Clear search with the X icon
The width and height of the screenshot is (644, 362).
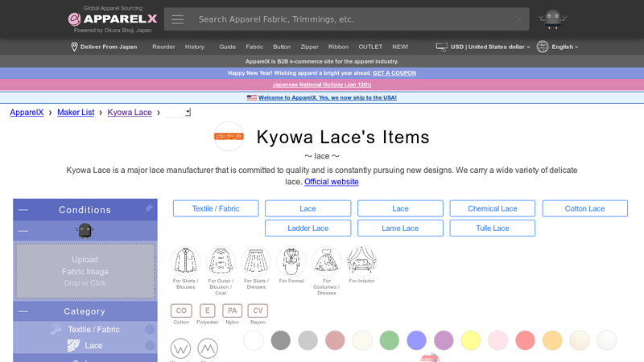(518, 19)
